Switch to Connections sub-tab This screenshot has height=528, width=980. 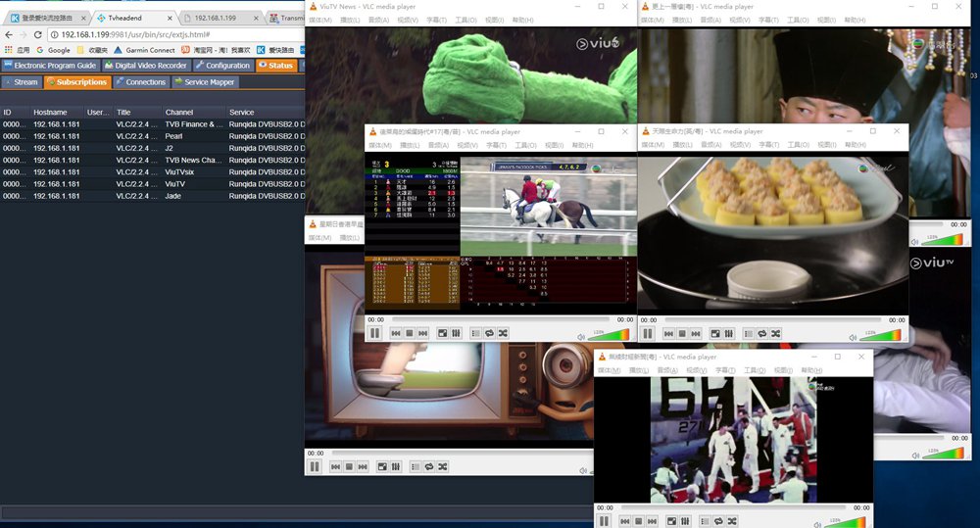140,82
